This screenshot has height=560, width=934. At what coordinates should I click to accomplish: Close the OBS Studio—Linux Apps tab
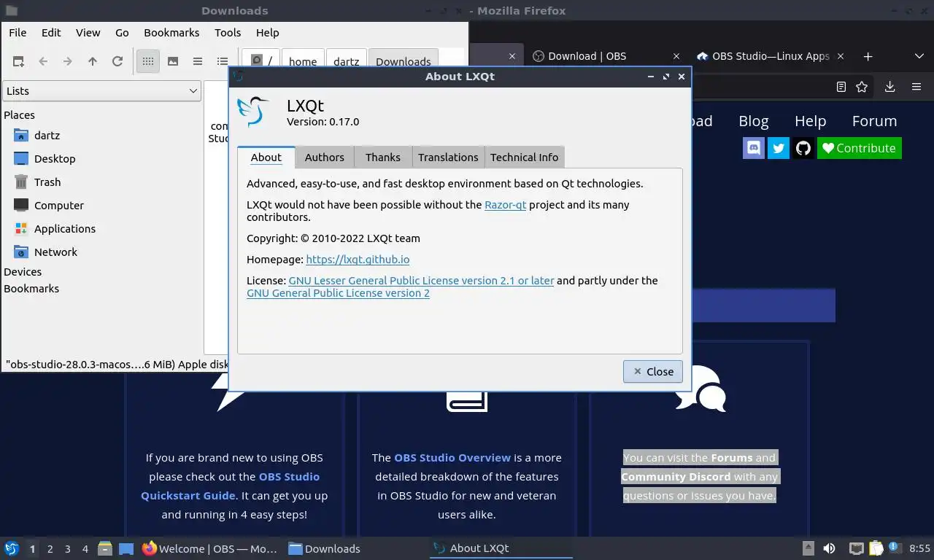[841, 56]
